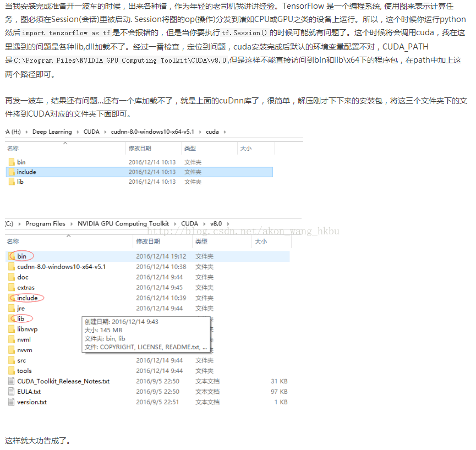Select the lib folder in v8.0 listing

21,319
